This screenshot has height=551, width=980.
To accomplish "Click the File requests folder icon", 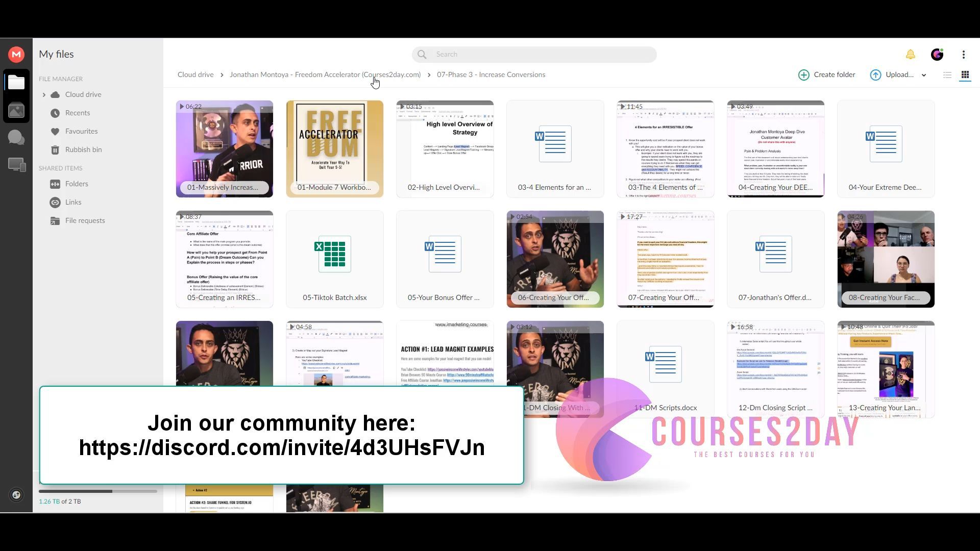I will click(x=55, y=220).
